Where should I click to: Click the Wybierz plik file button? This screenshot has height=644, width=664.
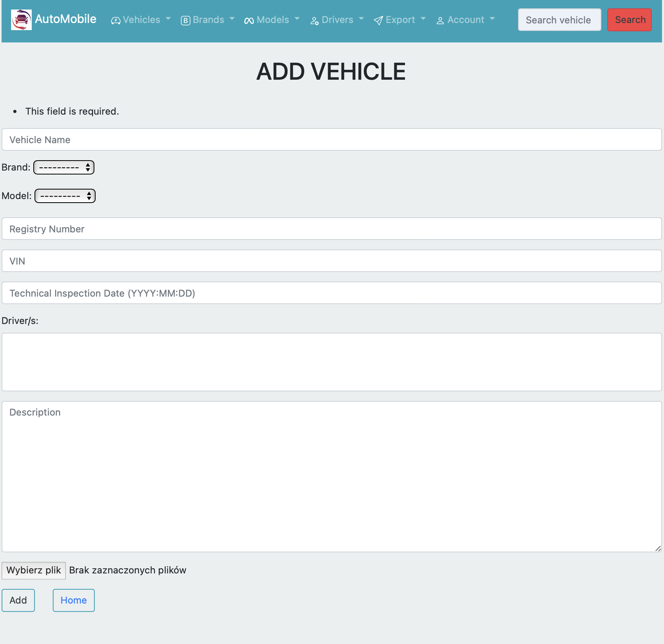coord(34,570)
